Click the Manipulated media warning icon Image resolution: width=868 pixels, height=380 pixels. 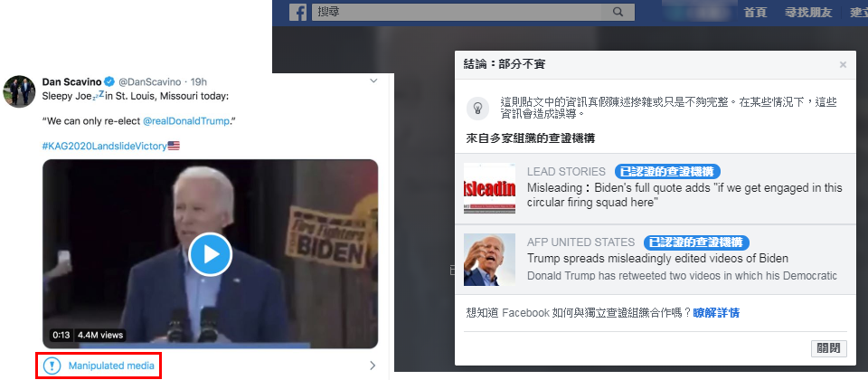52,366
